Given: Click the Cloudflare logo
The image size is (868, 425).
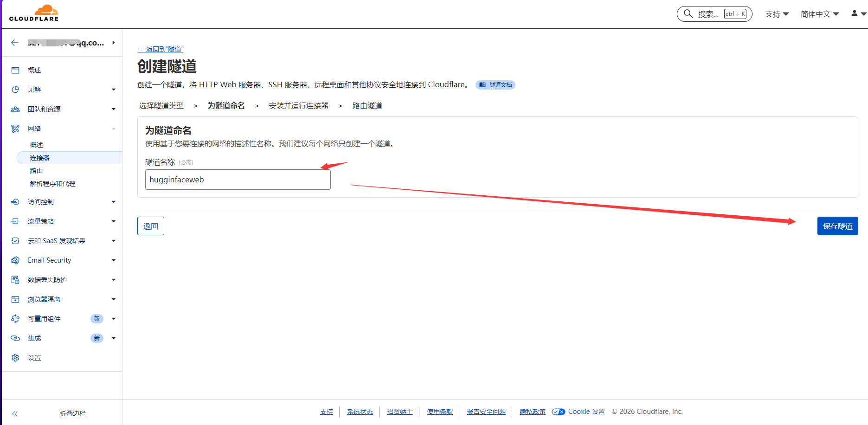Looking at the screenshot, I should (x=34, y=13).
